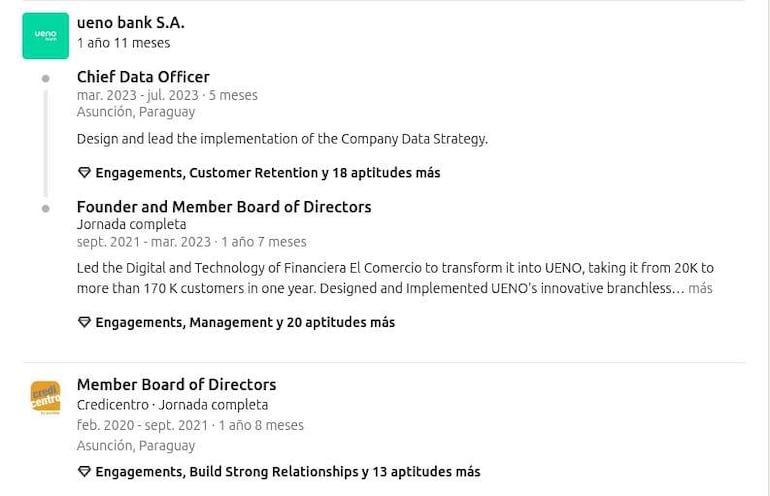Click diamond skills icon under Credicentro role
The width and height of the screenshot is (770, 496).
click(x=84, y=472)
